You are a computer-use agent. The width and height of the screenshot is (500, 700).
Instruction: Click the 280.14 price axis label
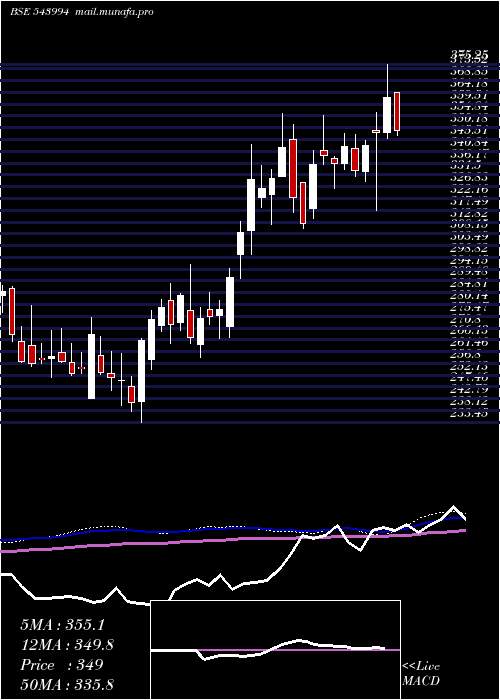click(x=468, y=296)
